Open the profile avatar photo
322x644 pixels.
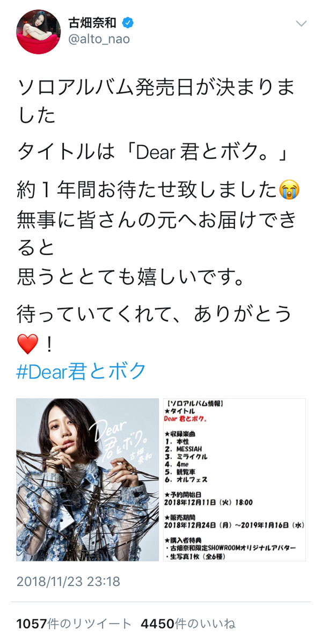click(38, 32)
